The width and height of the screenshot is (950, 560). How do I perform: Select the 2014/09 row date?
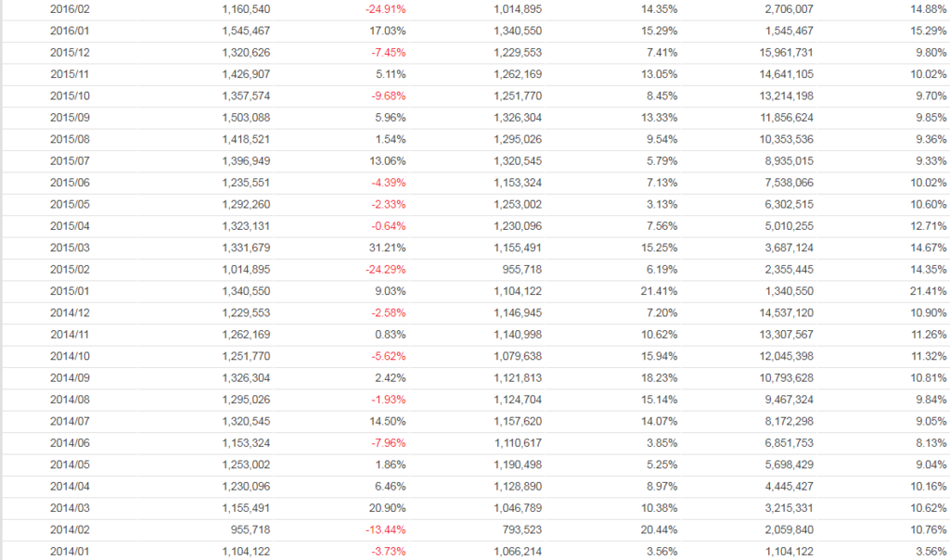[71, 378]
